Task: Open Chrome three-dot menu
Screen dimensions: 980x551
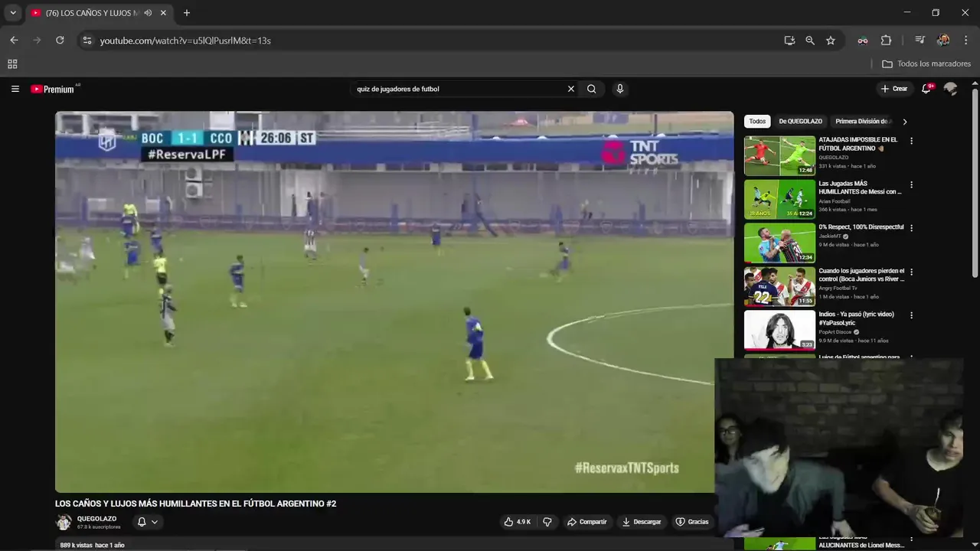Action: [x=967, y=41]
